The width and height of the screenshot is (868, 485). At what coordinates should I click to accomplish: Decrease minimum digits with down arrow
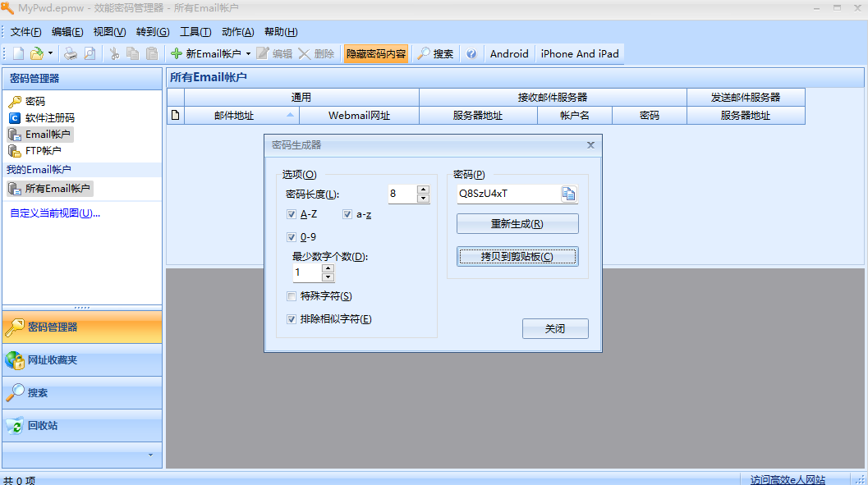point(328,277)
